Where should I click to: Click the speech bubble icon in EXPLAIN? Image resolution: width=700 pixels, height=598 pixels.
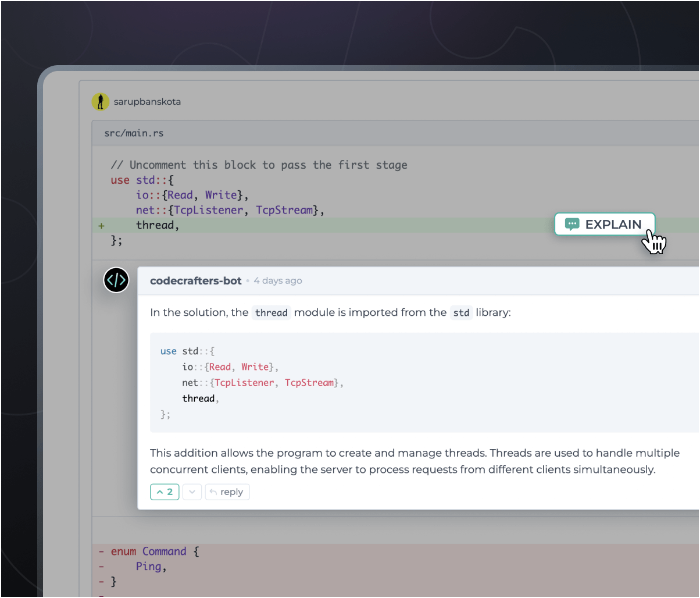pyautogui.click(x=572, y=225)
